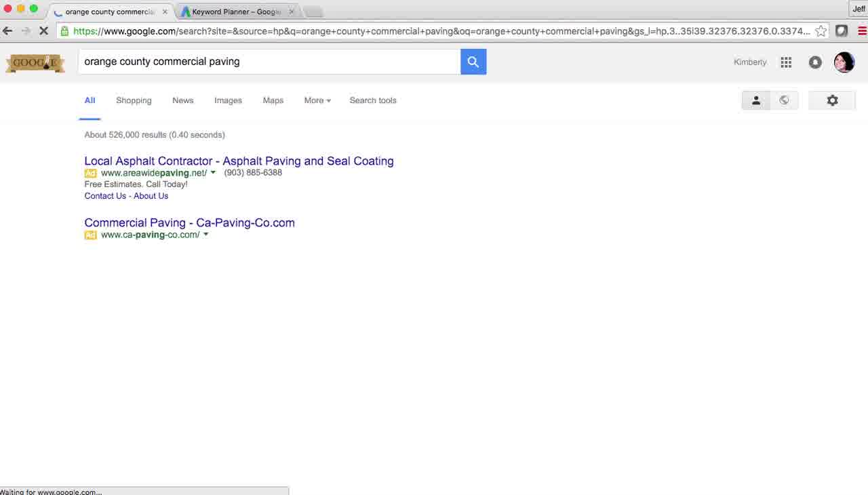Click the Jeff profile button
The height and width of the screenshot is (495, 868).
pos(859,9)
